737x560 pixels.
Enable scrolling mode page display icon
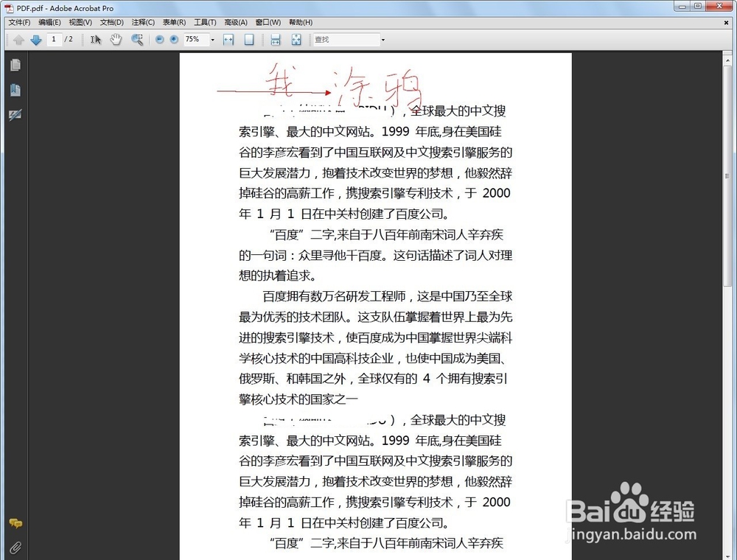pyautogui.click(x=276, y=40)
